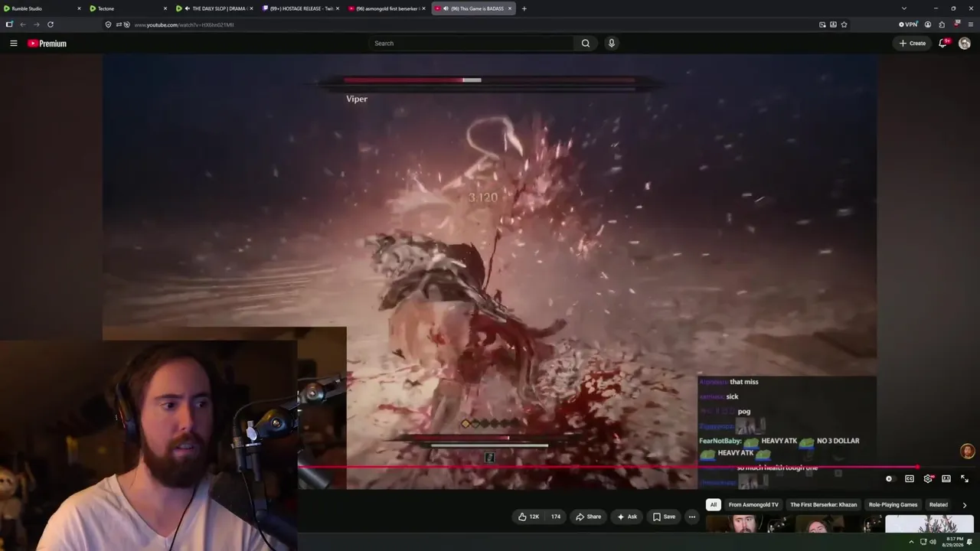Go to the YouTube Premium home logo
The image size is (980, 551).
point(47,44)
